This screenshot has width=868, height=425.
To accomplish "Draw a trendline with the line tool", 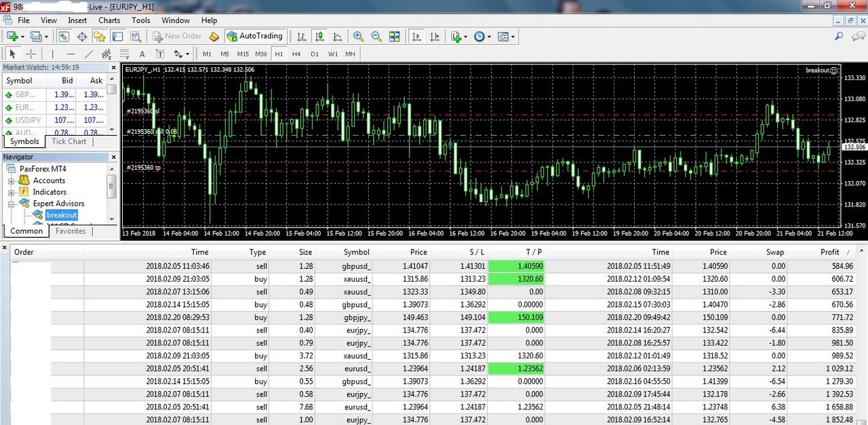I will (89, 54).
